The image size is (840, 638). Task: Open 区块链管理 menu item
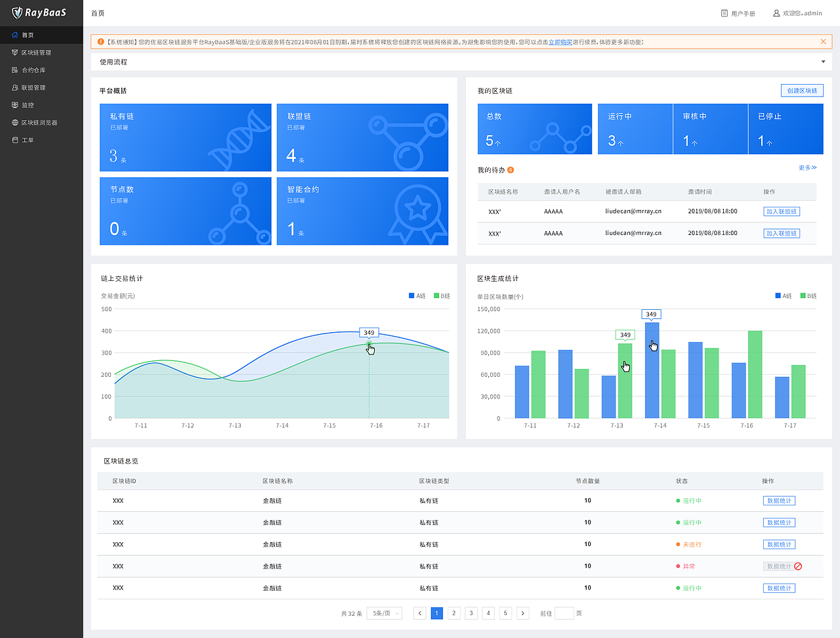coord(41,53)
